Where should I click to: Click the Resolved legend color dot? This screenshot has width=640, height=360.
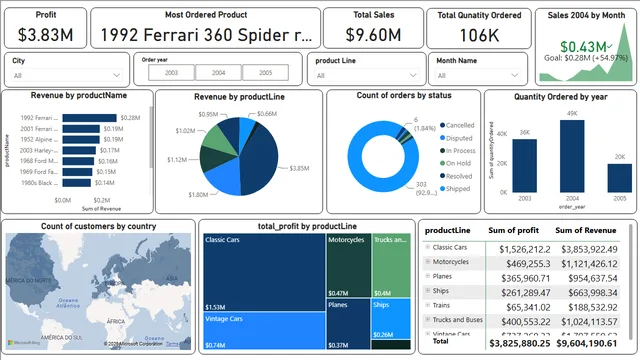click(442, 176)
